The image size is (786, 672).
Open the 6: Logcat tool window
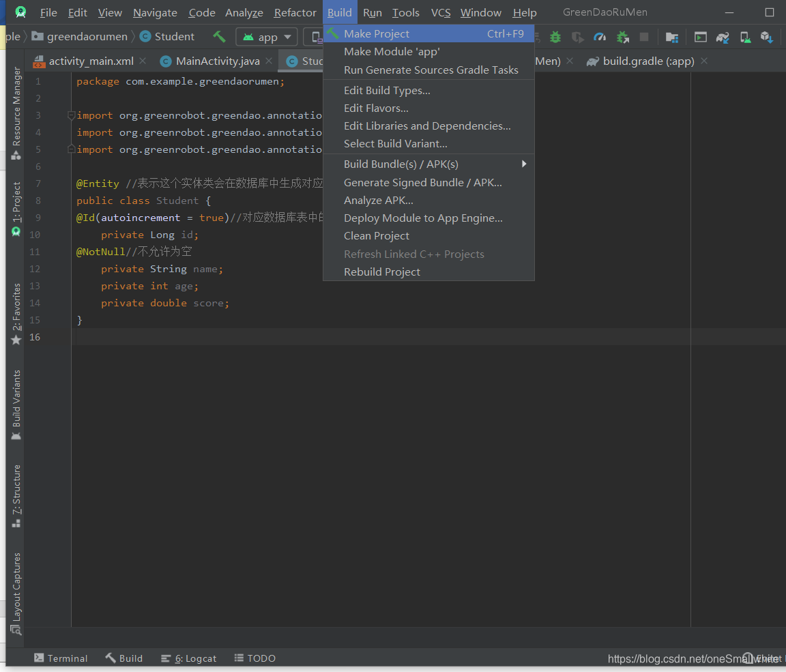coord(188,658)
